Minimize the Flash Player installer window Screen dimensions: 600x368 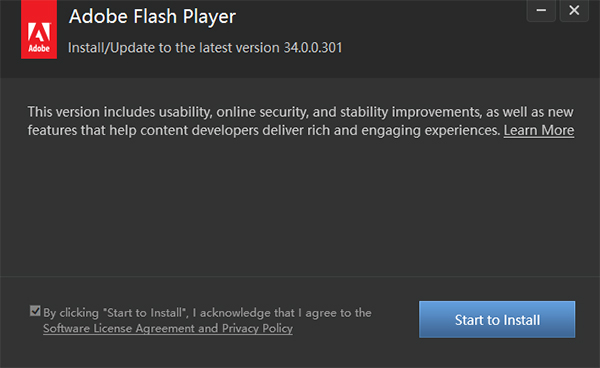[541, 11]
